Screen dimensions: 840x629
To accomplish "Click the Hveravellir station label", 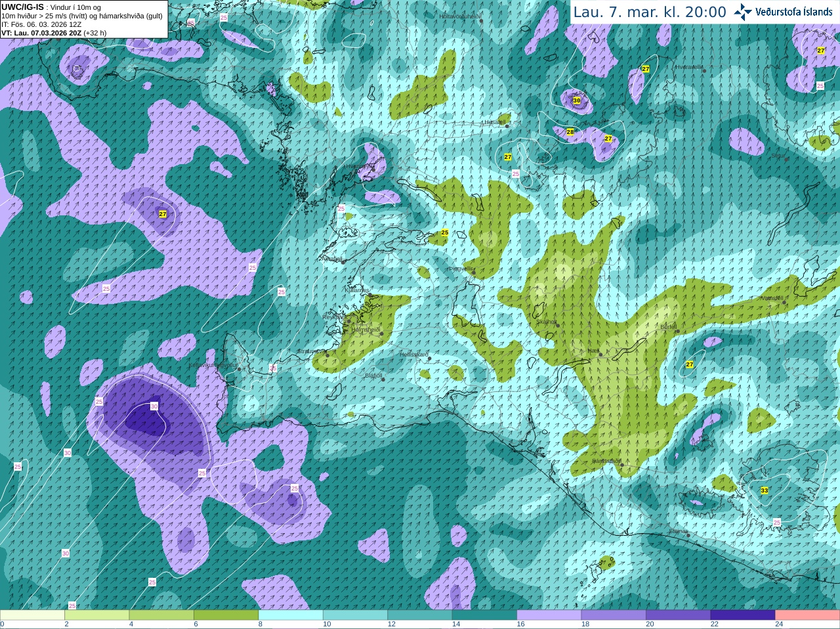I will coord(688,67).
